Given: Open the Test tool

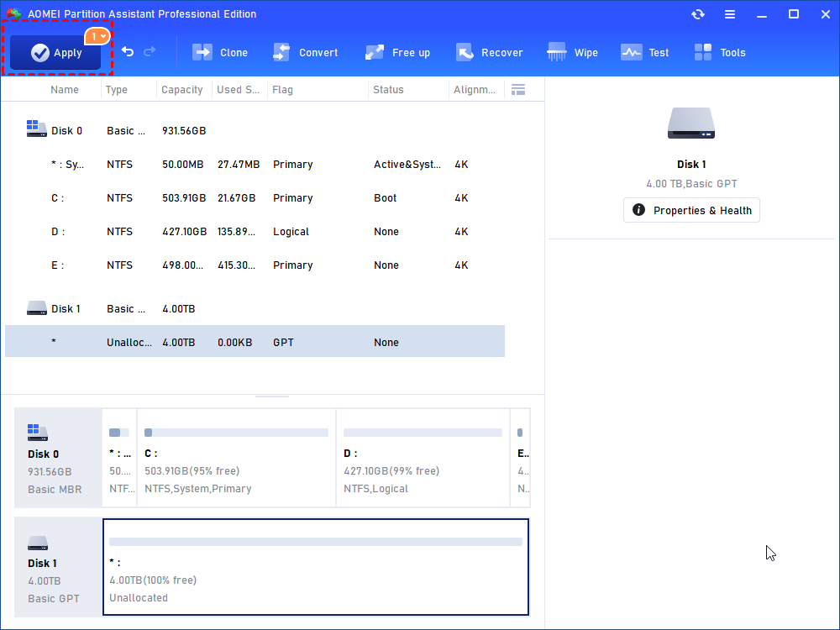Looking at the screenshot, I should click(644, 52).
